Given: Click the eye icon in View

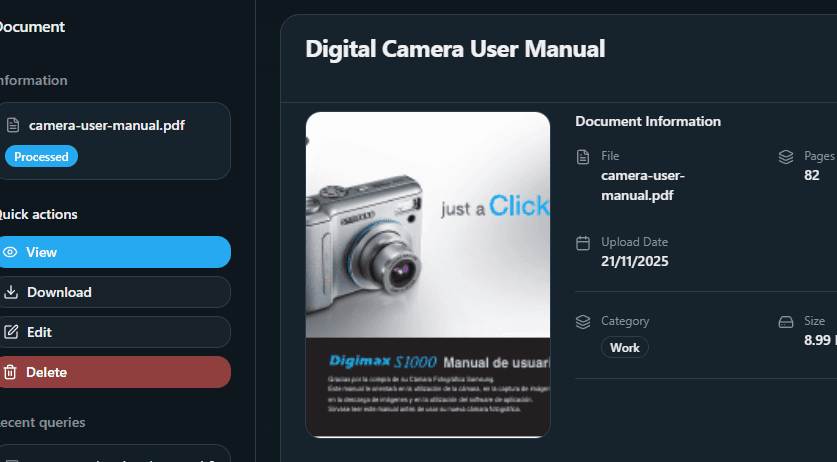Looking at the screenshot, I should [10, 252].
